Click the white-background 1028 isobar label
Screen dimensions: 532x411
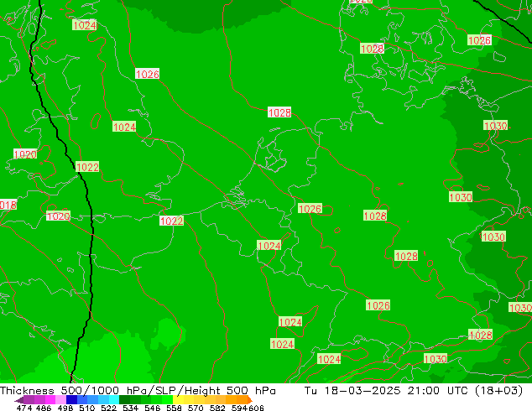[x=279, y=112]
